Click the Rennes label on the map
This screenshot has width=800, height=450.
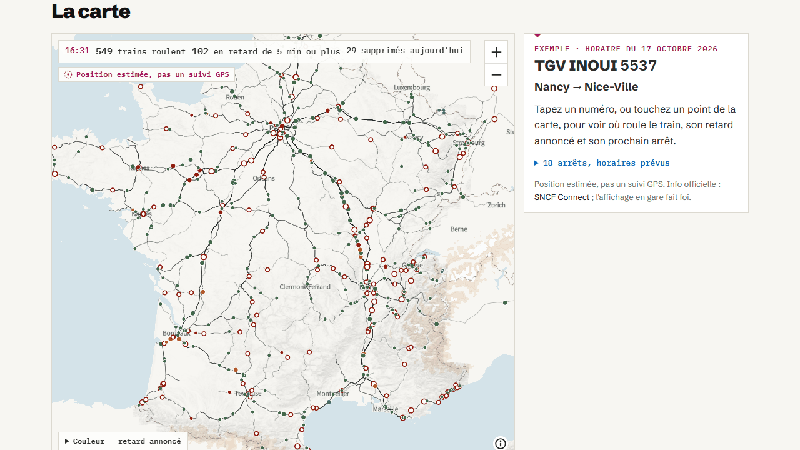point(139,167)
